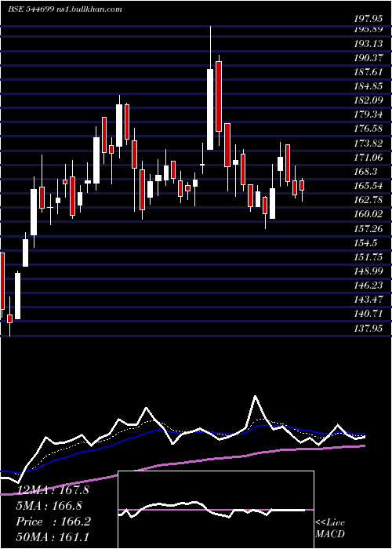The height and width of the screenshot is (549, 392).
Task: Click the highest spike of the white indicator line
Action: [x=255, y=396]
